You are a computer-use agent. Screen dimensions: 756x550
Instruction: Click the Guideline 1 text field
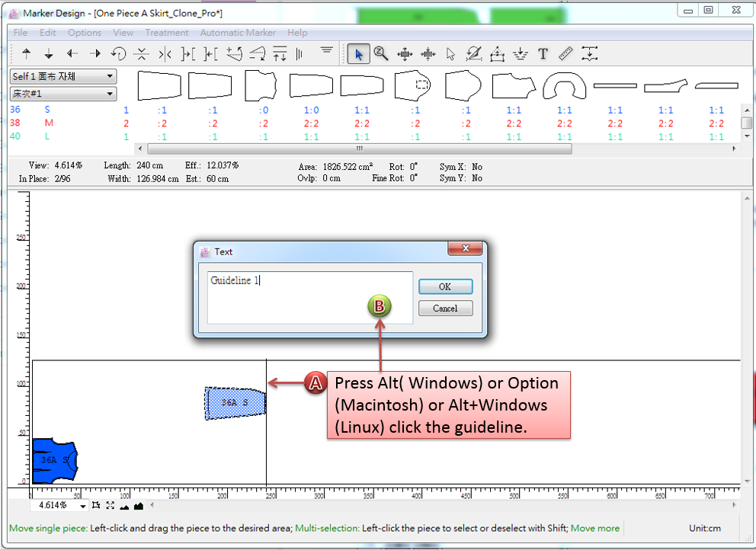(x=310, y=297)
